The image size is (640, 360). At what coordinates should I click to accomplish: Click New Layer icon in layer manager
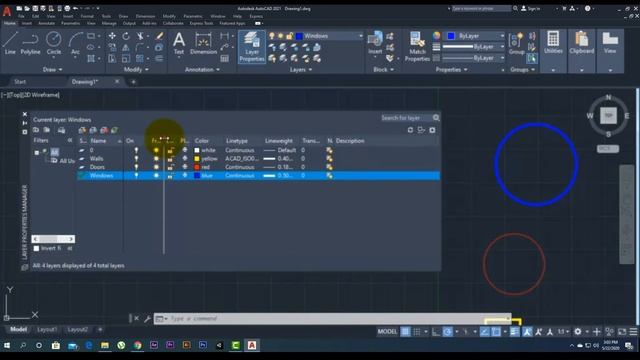(x=82, y=130)
